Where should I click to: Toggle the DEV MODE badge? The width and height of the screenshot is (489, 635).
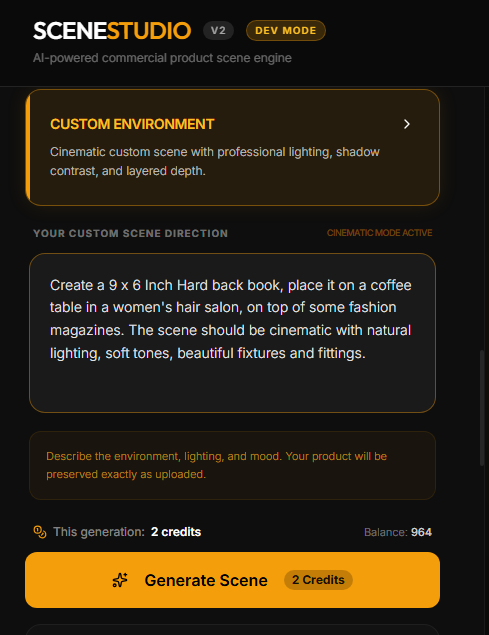pyautogui.click(x=286, y=31)
